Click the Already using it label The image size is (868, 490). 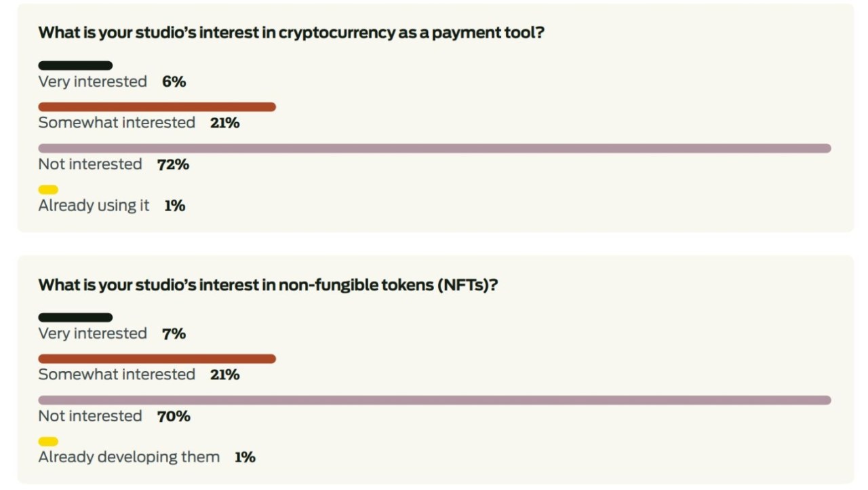tap(94, 206)
